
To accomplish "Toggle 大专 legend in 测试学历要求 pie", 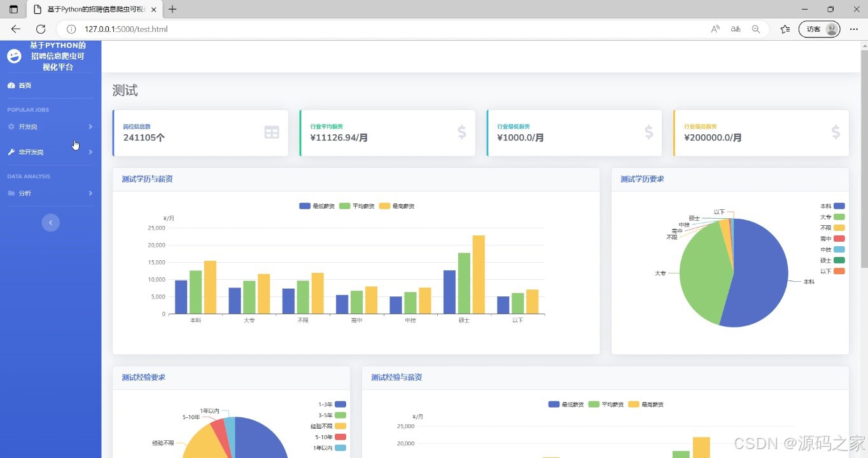I will pos(832,217).
